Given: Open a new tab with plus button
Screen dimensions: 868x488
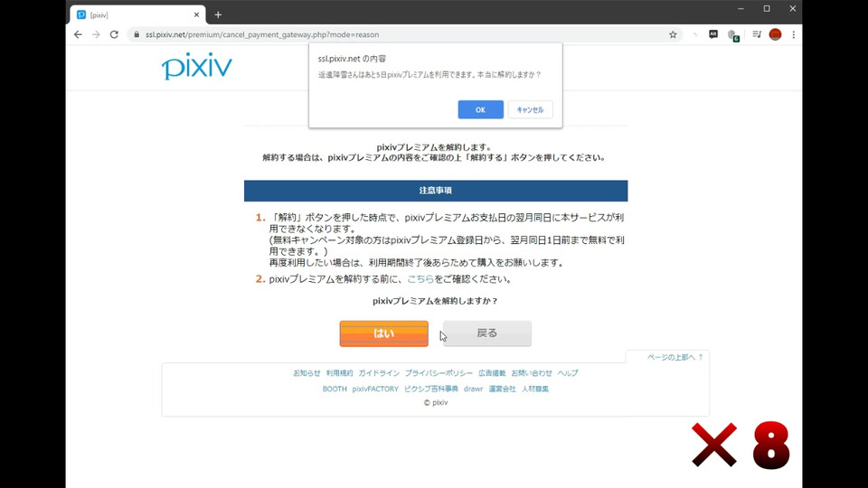Looking at the screenshot, I should coord(218,15).
